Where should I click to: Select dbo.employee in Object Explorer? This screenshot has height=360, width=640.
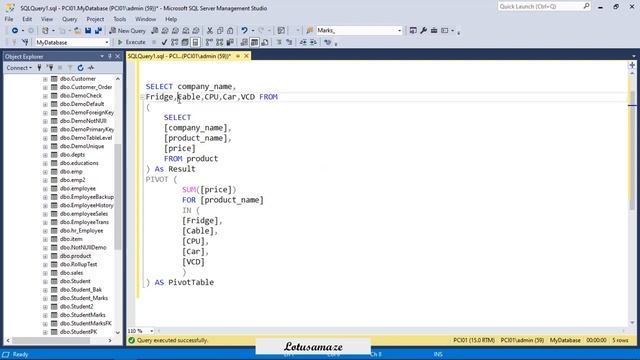(78, 189)
